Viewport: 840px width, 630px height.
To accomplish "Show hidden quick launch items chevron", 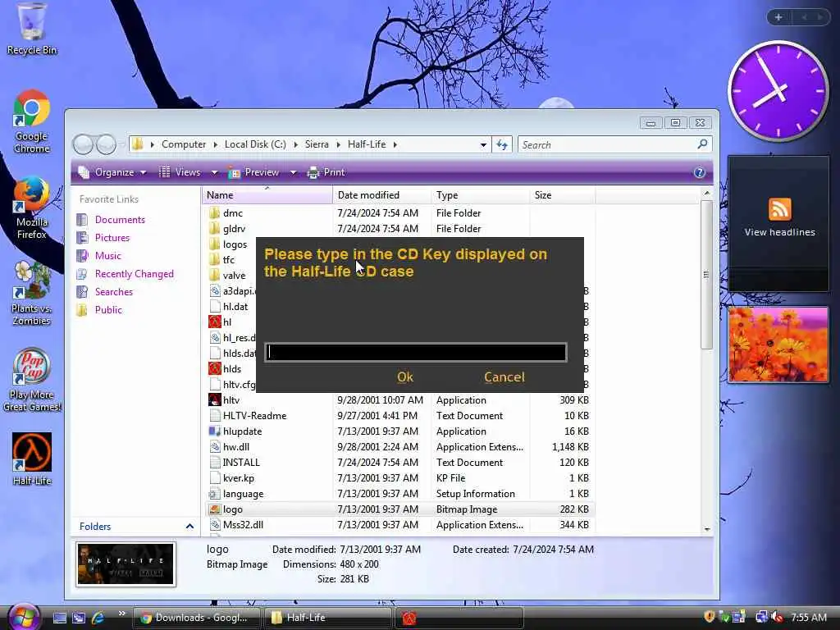I will point(121,614).
